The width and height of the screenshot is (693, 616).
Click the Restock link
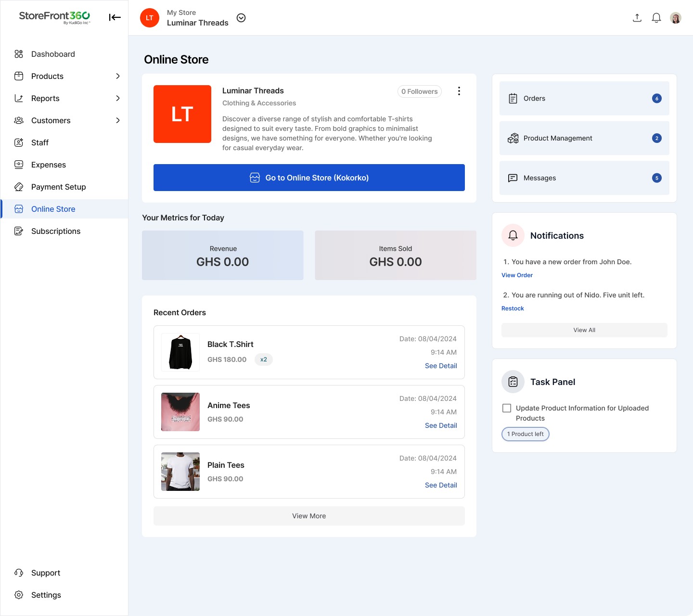click(x=513, y=308)
